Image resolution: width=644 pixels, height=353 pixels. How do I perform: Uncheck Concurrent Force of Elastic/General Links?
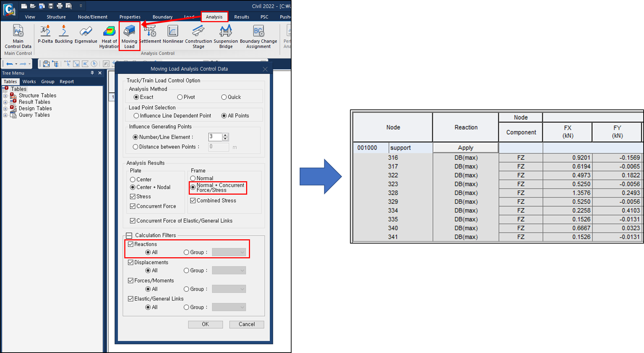coord(132,221)
